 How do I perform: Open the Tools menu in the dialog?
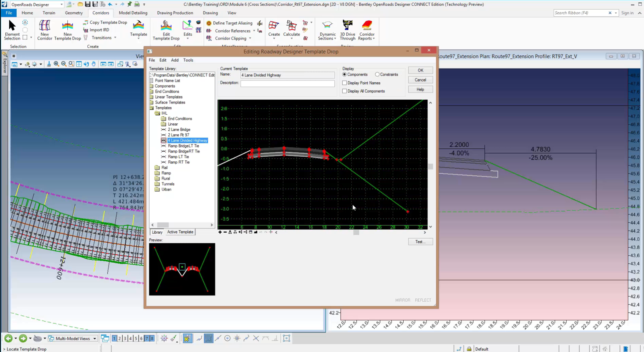point(188,60)
